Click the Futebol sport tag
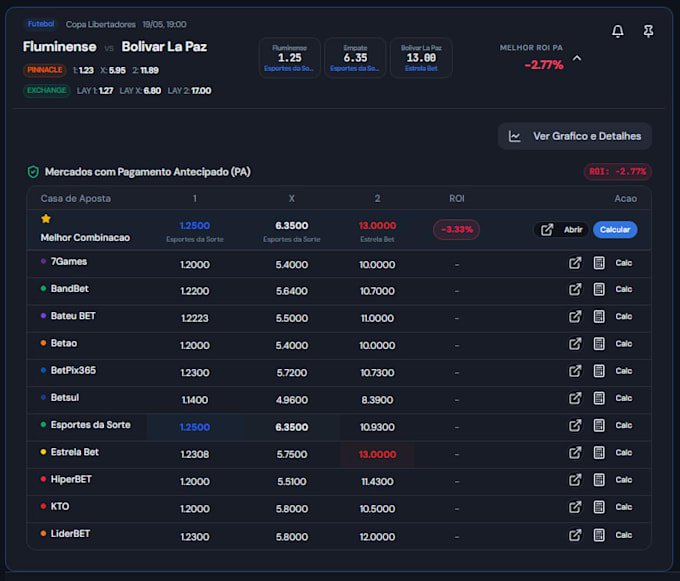680x581 pixels. point(41,24)
